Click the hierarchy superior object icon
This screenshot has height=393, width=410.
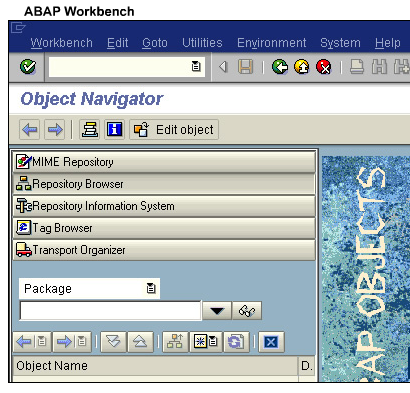coord(175,342)
